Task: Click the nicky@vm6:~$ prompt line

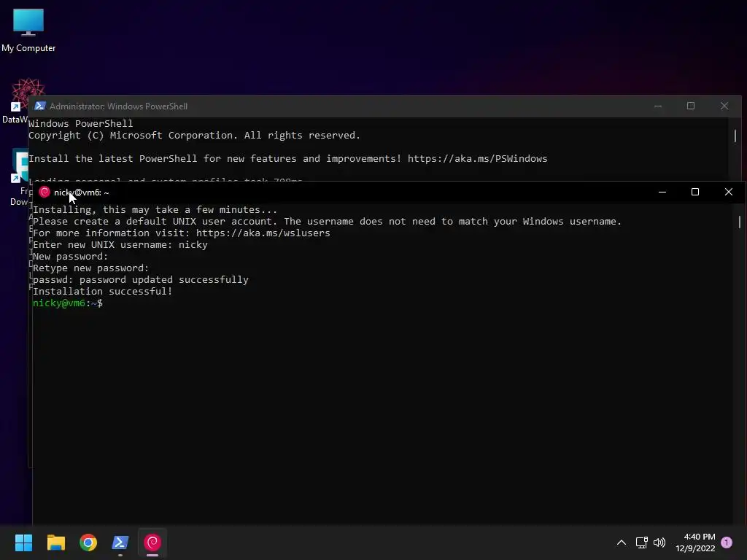Action: 68,303
